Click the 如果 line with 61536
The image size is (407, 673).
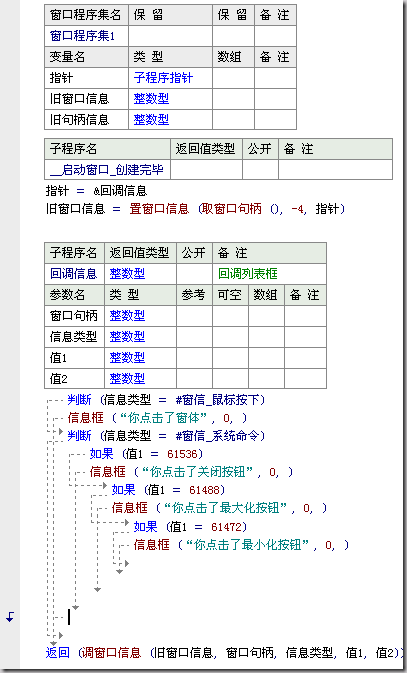tap(146, 454)
